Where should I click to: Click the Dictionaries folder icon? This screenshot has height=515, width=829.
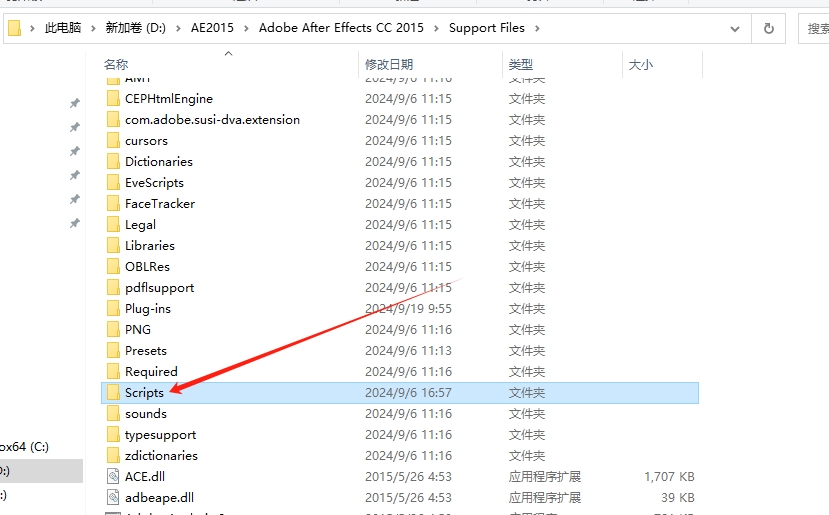click(113, 161)
